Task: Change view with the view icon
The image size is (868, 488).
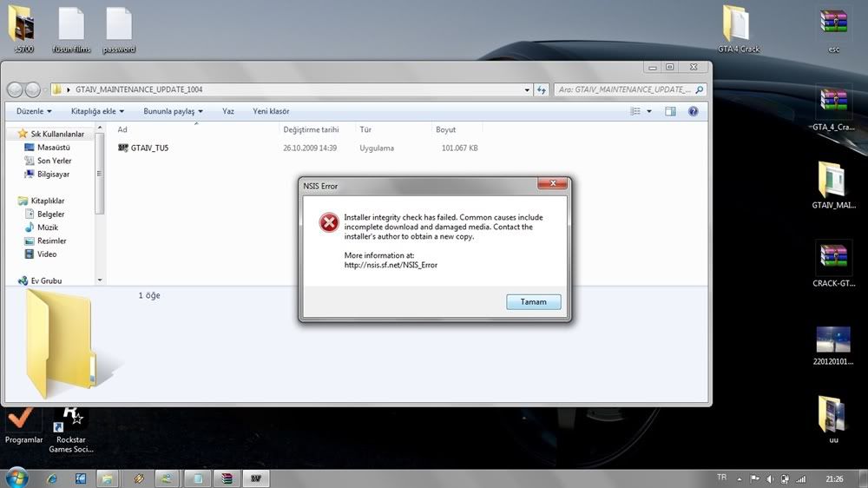Action: pos(635,111)
